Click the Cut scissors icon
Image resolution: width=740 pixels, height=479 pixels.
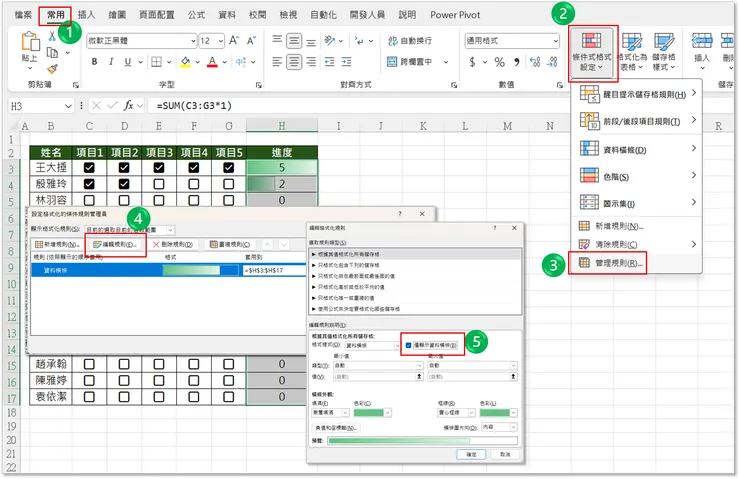pyautogui.click(x=52, y=36)
